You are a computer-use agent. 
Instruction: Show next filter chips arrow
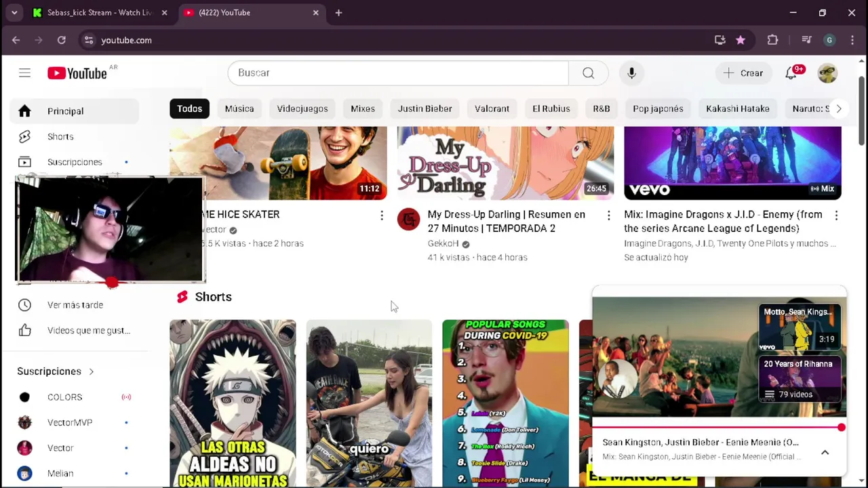(839, 108)
